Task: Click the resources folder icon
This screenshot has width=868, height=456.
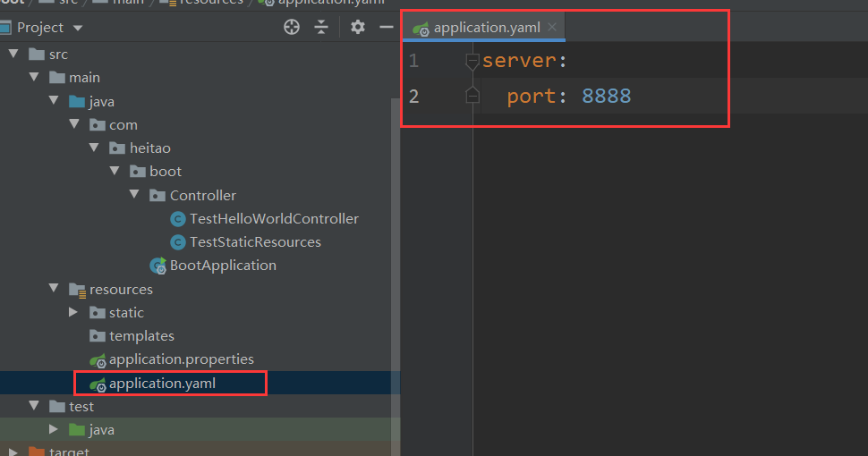Action: [x=78, y=290]
